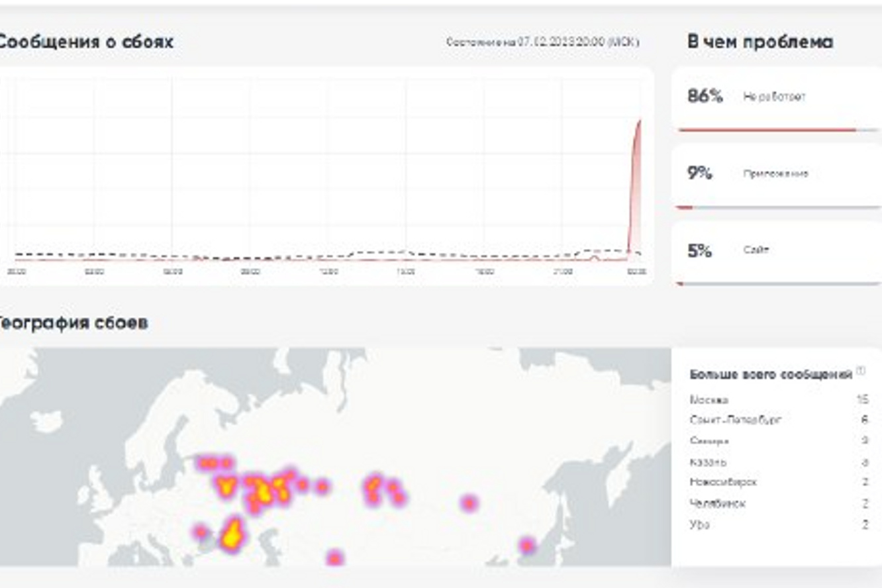Screen dimensions: 882x588
Task: Click the "Сообщения о сбоях" section heading
Action: 85,42
